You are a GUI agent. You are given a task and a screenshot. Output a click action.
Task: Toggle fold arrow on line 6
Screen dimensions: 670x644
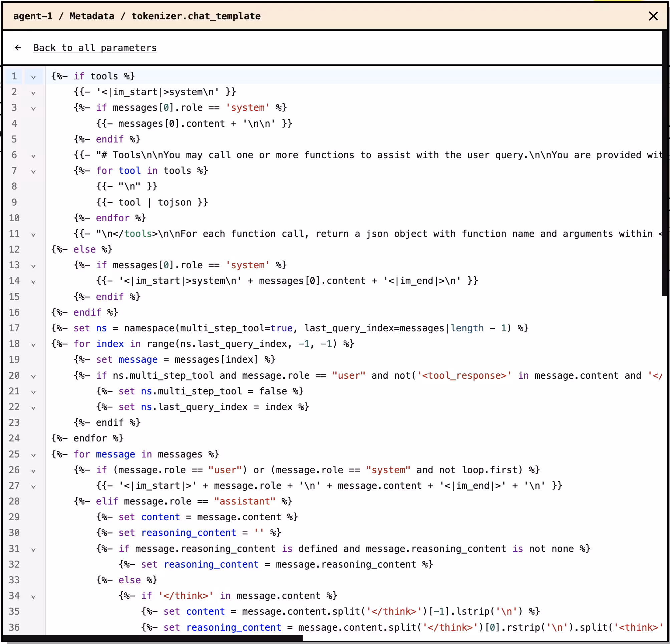(33, 156)
